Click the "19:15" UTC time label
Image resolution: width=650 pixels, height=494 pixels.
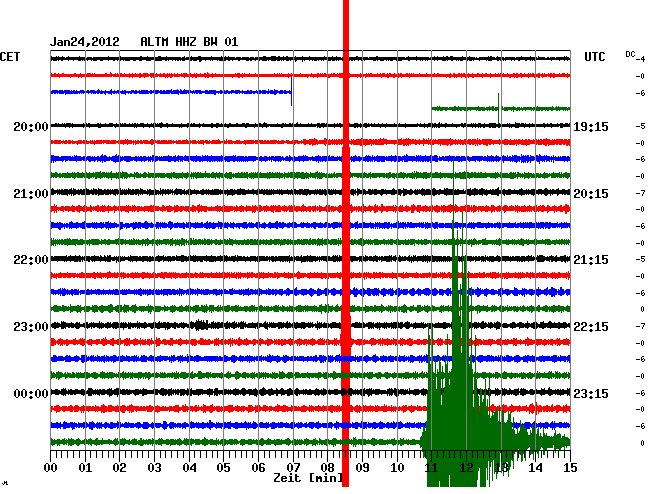tap(591, 127)
